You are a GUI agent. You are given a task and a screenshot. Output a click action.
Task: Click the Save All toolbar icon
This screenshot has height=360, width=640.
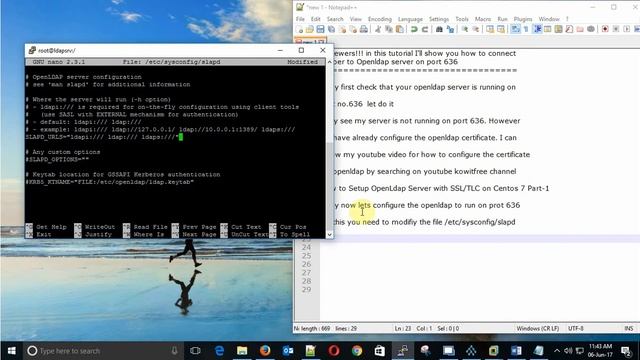[331, 29]
